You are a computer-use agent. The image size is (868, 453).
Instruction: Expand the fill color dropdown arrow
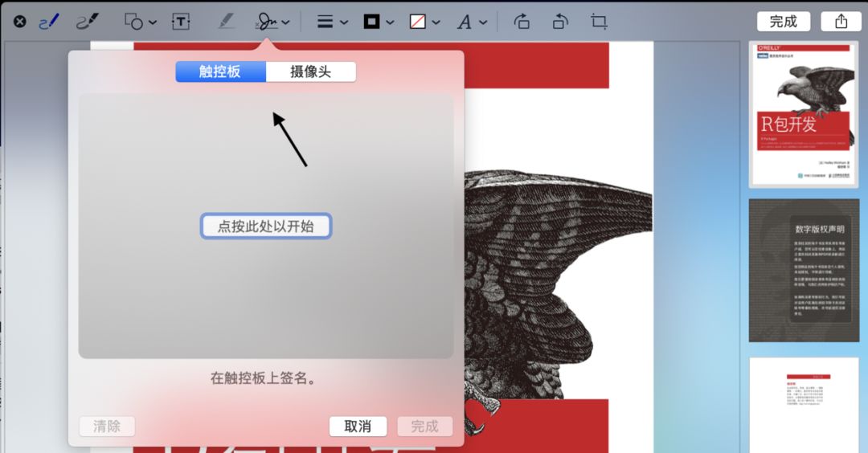pyautogui.click(x=436, y=22)
